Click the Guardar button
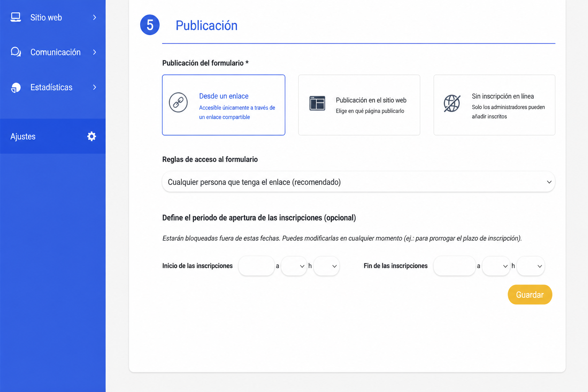588x392 pixels. 530,295
